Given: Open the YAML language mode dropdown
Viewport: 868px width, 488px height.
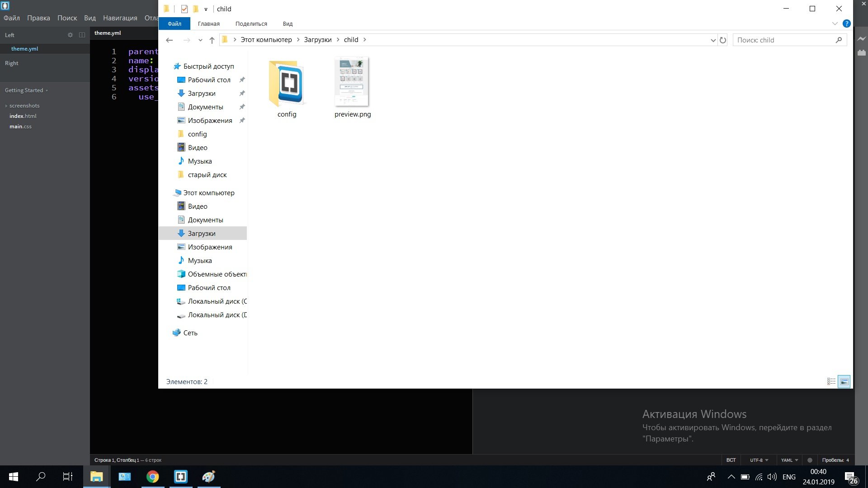Looking at the screenshot, I should coord(789,460).
